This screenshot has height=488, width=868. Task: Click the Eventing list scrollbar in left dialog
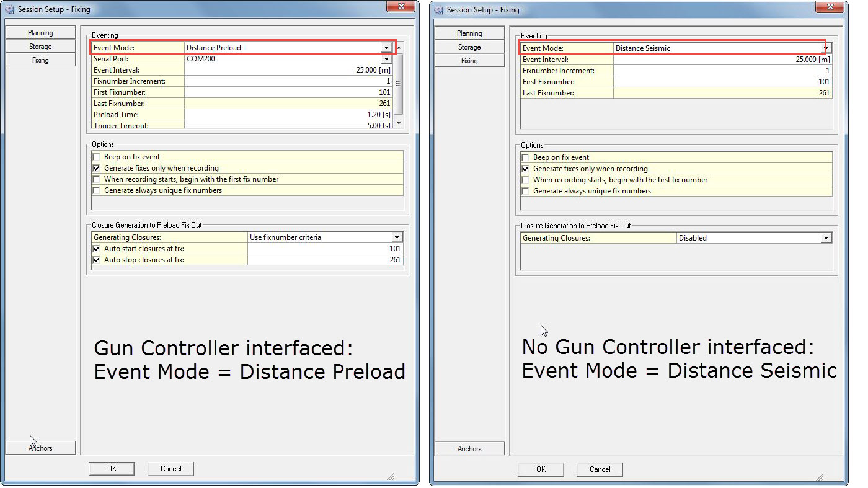coord(399,83)
